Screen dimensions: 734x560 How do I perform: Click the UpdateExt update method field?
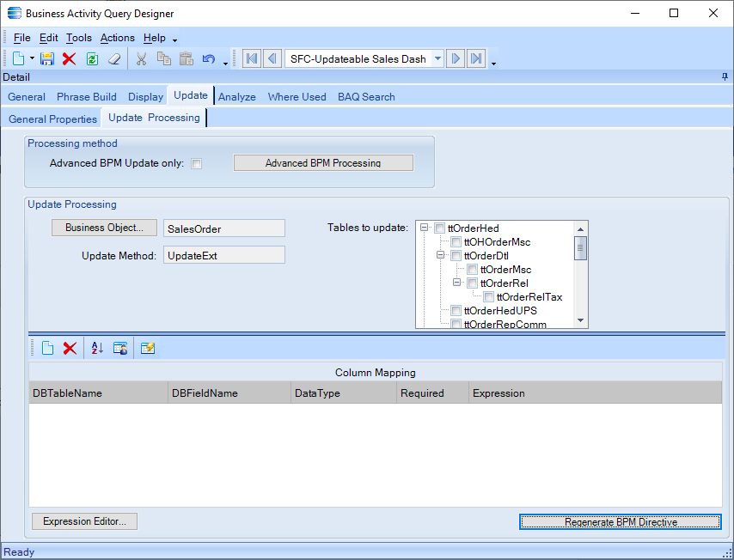click(x=224, y=255)
